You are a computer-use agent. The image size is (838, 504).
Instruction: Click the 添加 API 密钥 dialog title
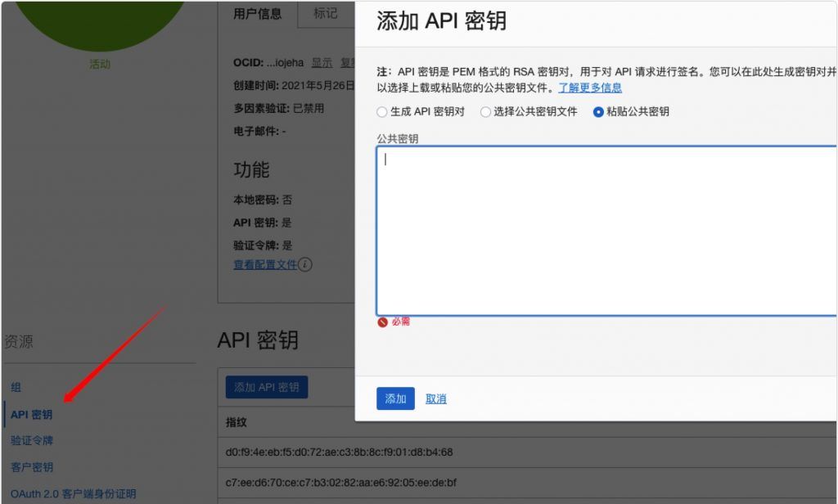(x=441, y=20)
